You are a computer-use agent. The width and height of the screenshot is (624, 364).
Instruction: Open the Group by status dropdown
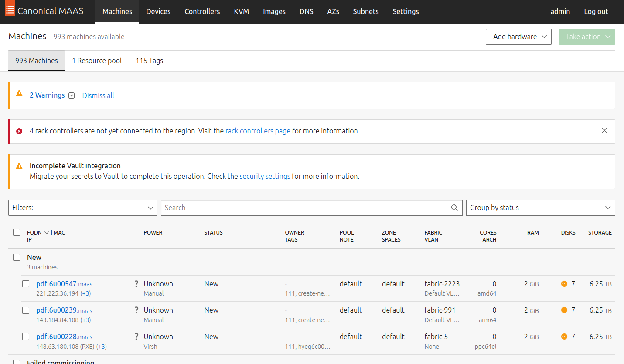[x=540, y=208]
